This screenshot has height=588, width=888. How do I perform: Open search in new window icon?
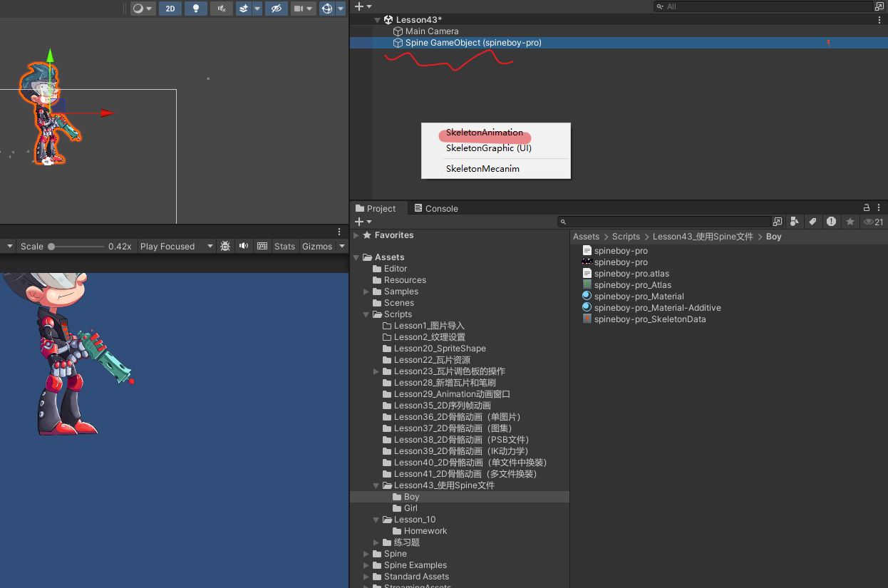click(778, 222)
